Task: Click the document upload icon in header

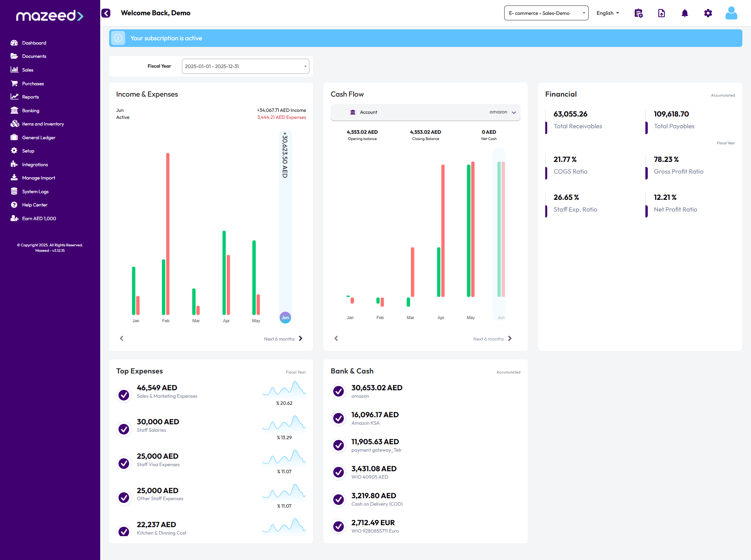Action: point(661,13)
